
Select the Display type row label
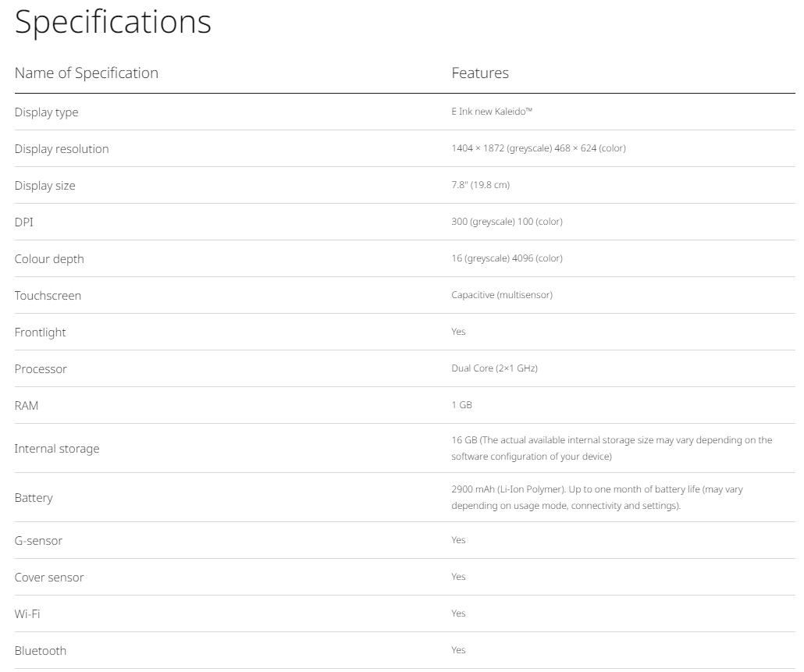46,112
